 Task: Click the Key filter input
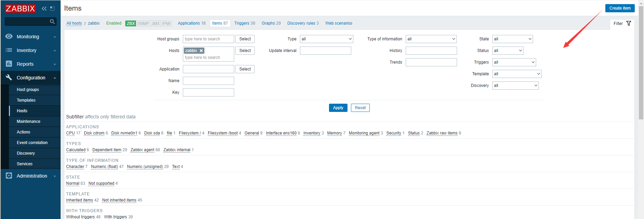[x=208, y=92]
